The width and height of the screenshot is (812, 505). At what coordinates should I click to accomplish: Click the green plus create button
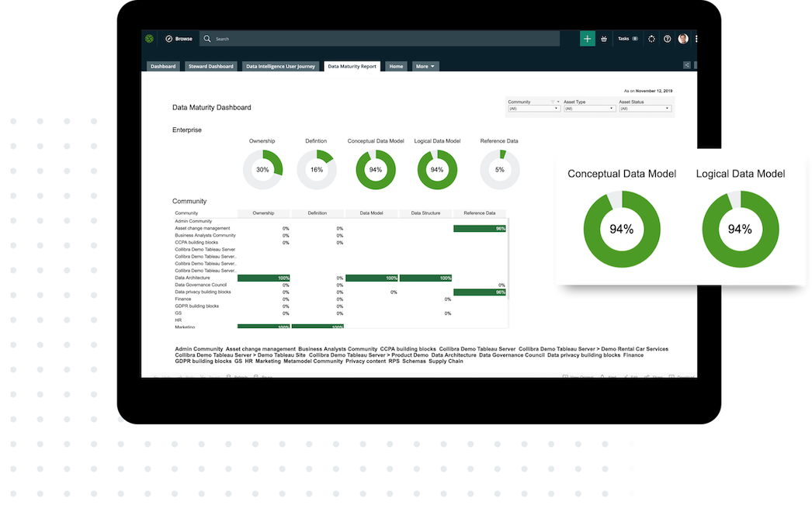coord(588,38)
